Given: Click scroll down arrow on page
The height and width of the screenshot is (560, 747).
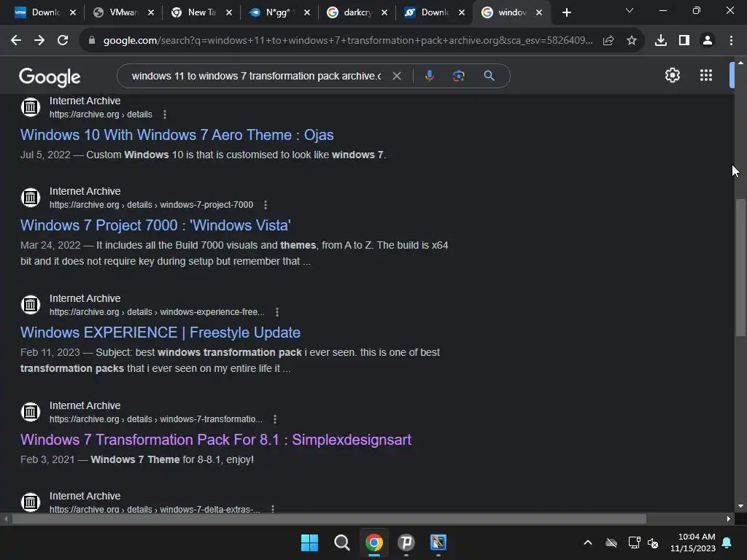Looking at the screenshot, I should click(x=740, y=506).
